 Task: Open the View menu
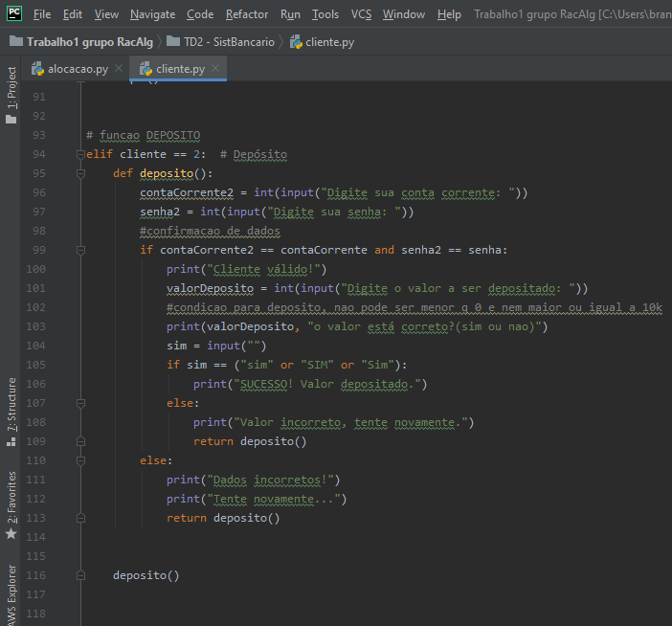click(x=106, y=14)
